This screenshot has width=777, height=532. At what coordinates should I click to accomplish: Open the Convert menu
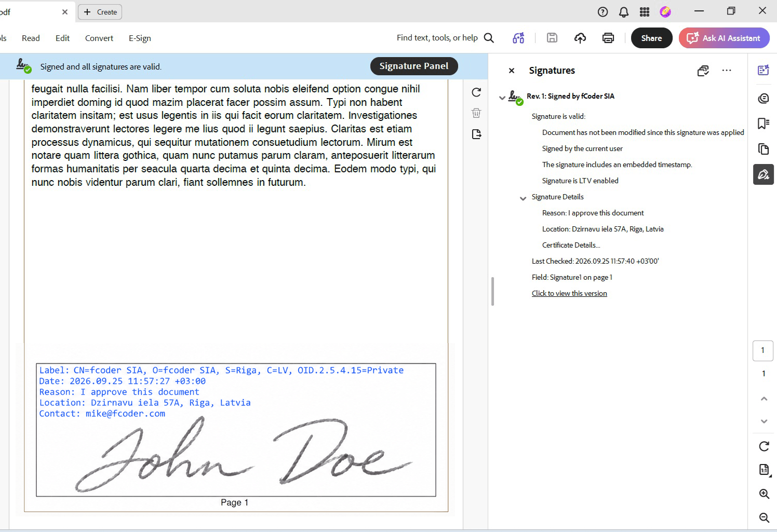(x=99, y=38)
